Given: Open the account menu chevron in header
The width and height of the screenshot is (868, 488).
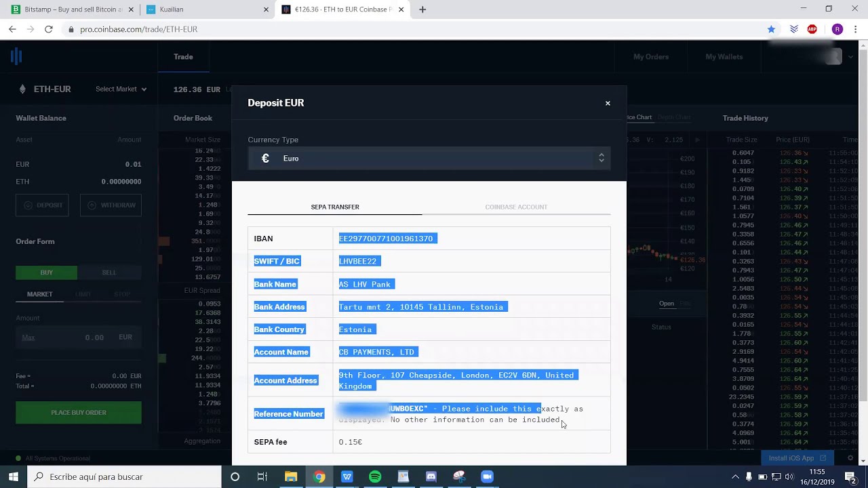Looking at the screenshot, I should click(x=851, y=57).
